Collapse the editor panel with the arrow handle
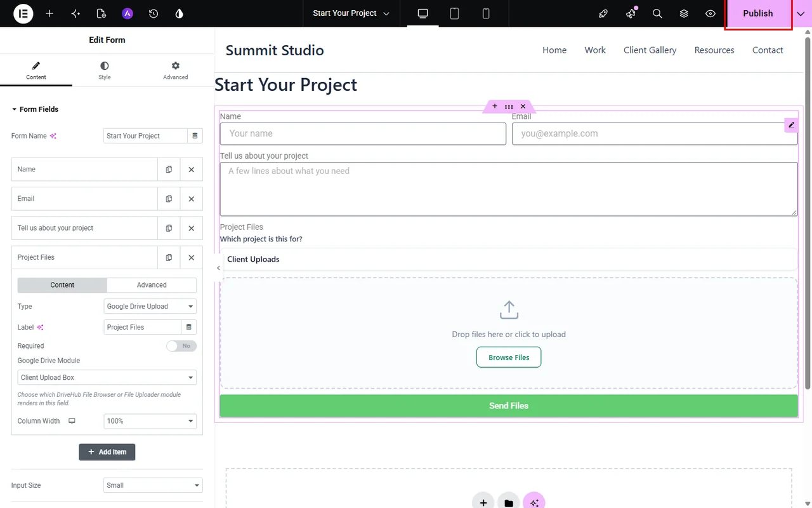The image size is (812, 508). pyautogui.click(x=218, y=268)
